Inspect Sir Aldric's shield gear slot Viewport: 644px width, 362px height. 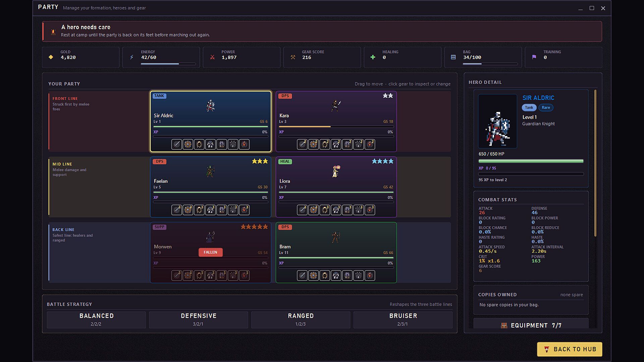pos(188,144)
